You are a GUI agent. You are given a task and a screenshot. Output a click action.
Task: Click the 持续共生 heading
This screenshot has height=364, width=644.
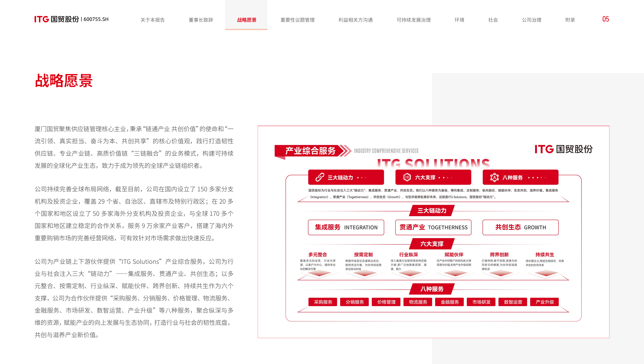point(545,254)
